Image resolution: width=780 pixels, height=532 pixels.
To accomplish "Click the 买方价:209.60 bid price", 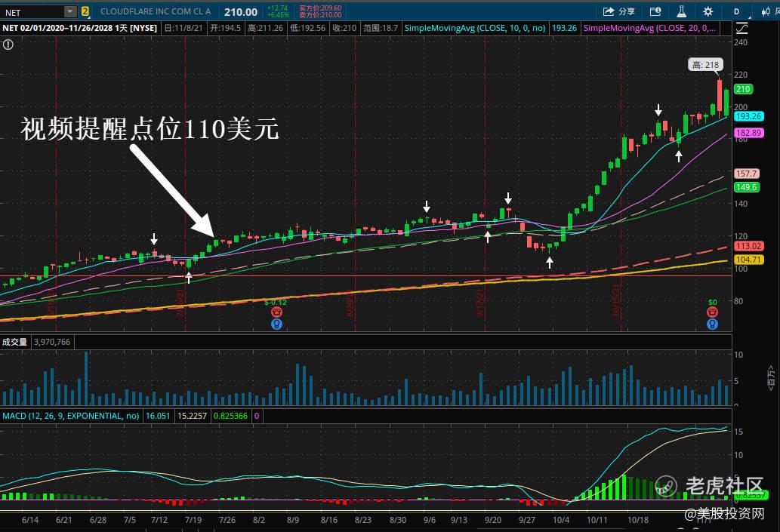I will pyautogui.click(x=320, y=8).
